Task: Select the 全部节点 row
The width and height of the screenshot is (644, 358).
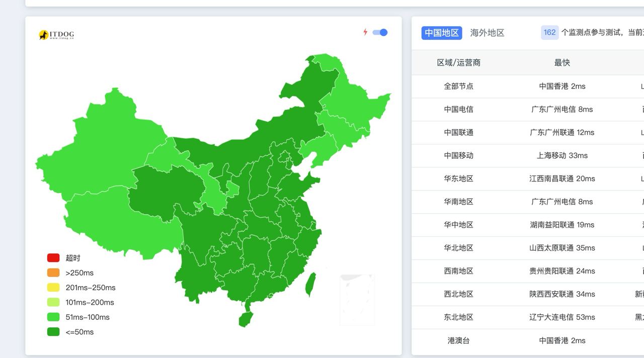Action: point(458,86)
